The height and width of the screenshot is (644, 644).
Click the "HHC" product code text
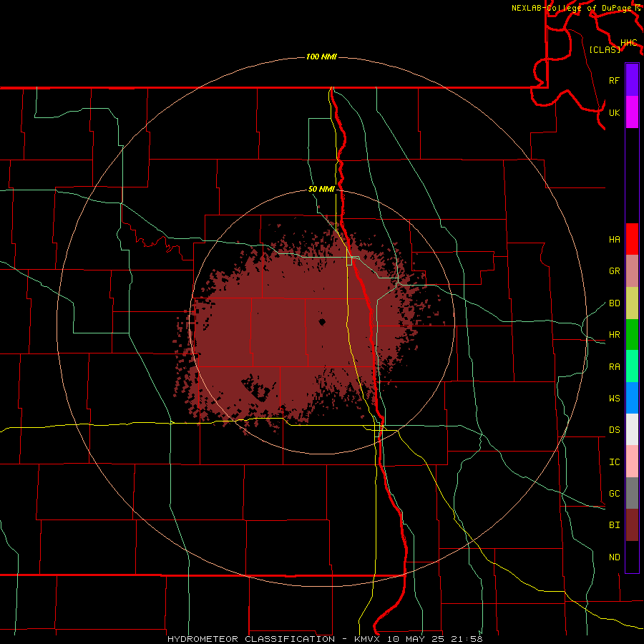628,43
